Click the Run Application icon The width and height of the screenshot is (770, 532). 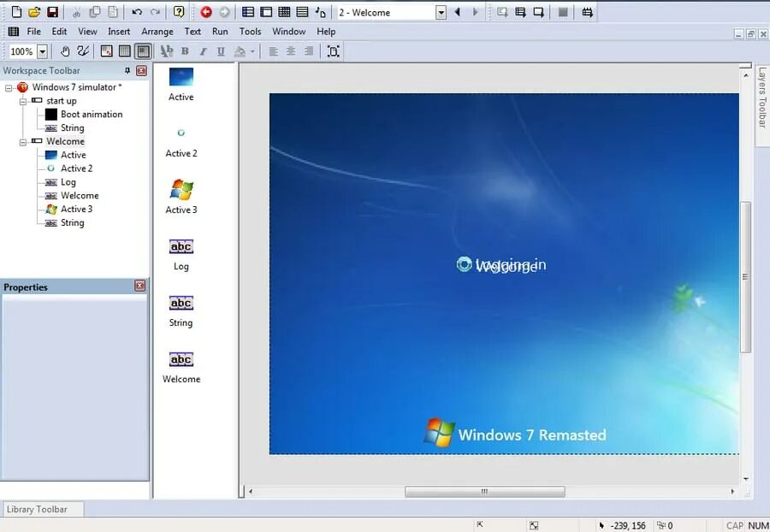coord(520,12)
